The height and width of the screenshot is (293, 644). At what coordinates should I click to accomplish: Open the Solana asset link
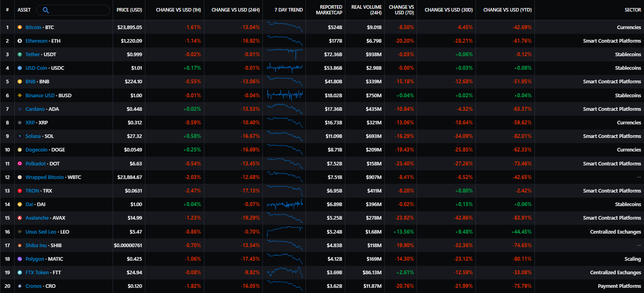[33, 136]
